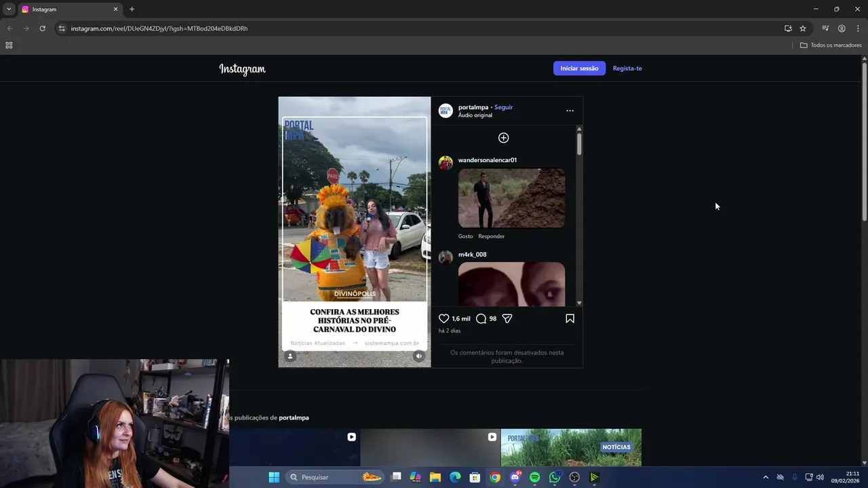Open a new browser tab
The height and width of the screenshot is (488, 868).
pos(132,9)
